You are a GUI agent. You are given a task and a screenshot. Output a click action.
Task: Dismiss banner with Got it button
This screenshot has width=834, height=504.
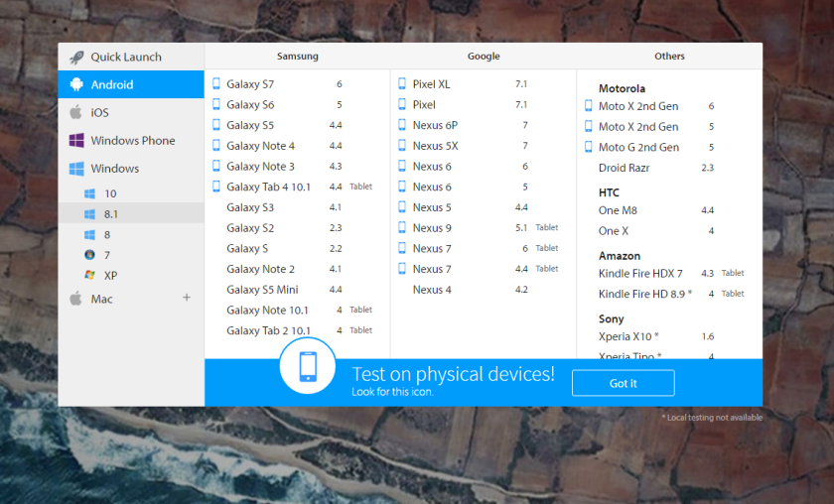point(624,383)
